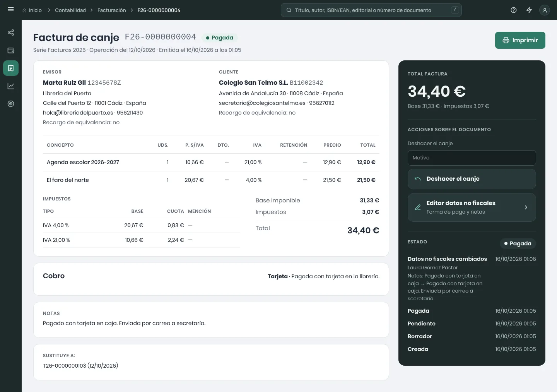Open the user profile avatar icon
The width and height of the screenshot is (557, 392).
click(x=545, y=10)
